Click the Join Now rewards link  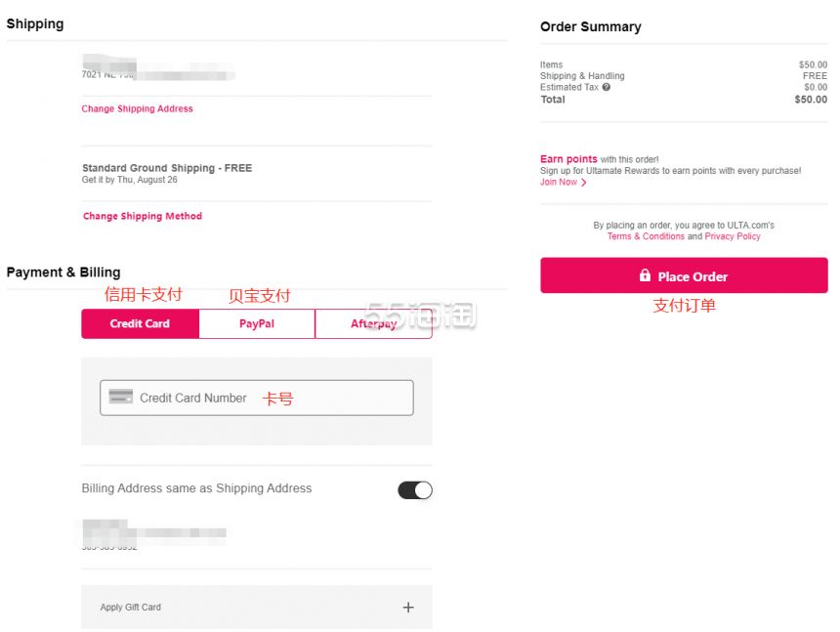coord(559,182)
